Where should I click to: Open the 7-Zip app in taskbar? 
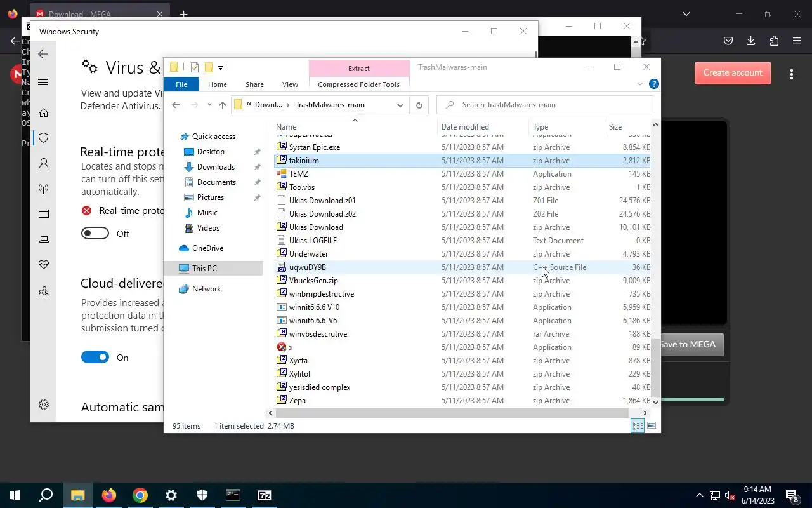(x=265, y=495)
